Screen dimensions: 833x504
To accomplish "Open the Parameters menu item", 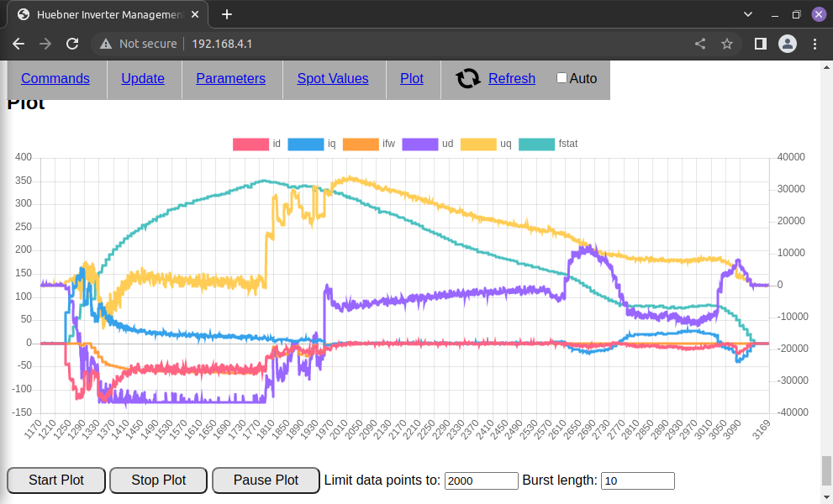I will pyautogui.click(x=230, y=79).
